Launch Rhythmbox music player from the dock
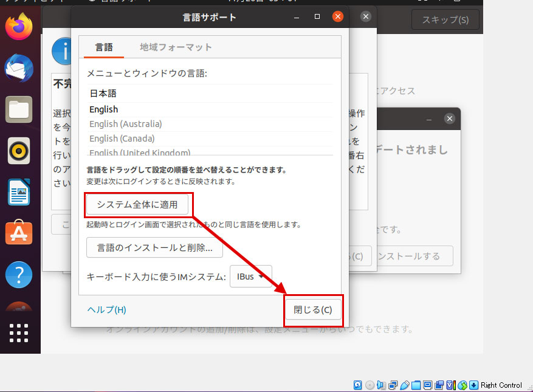Screen dimensions: 533x392 pyautogui.click(x=19, y=151)
